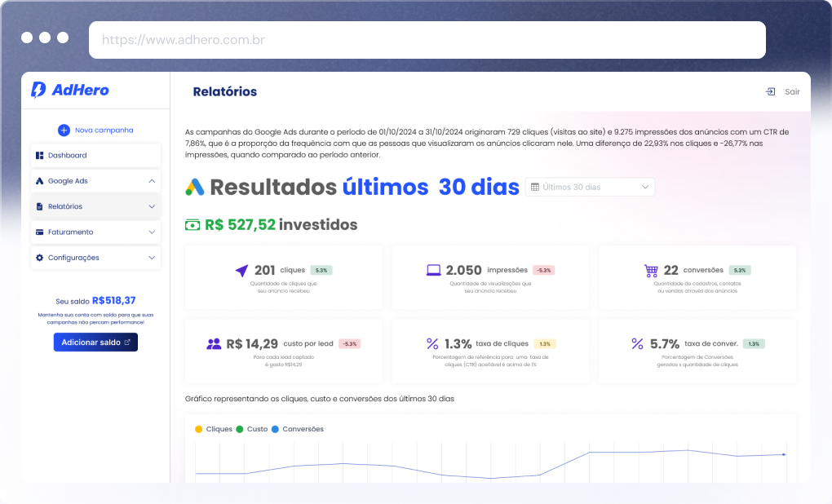Click the Google Ads logo next to Resultados
The width and height of the screenshot is (832, 504).
coord(194,187)
